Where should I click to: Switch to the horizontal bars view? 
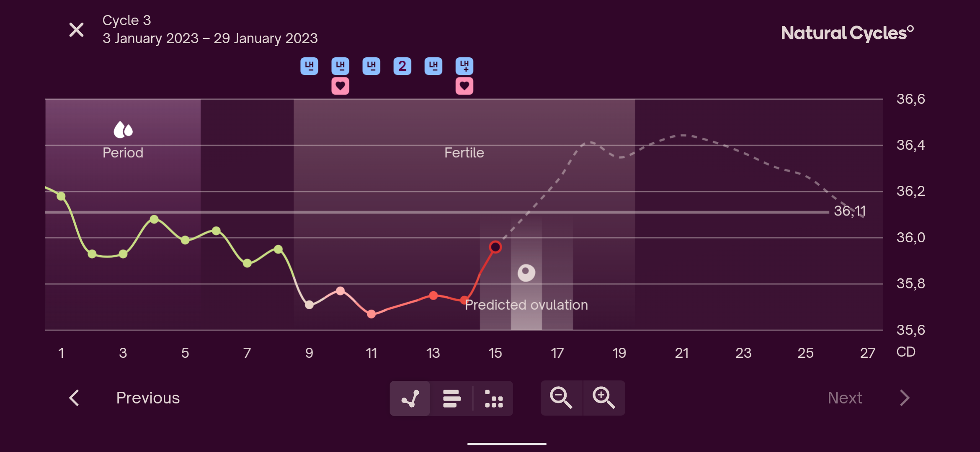[451, 398]
